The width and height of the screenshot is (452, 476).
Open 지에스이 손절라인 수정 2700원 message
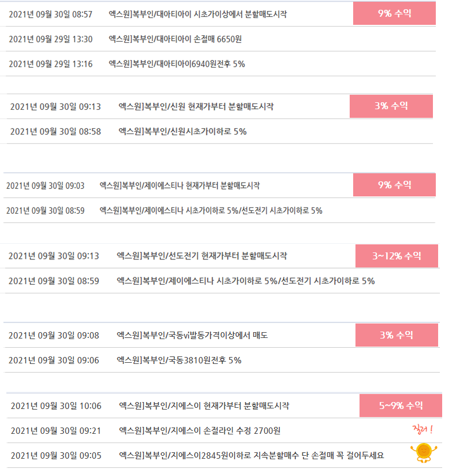coord(200,431)
